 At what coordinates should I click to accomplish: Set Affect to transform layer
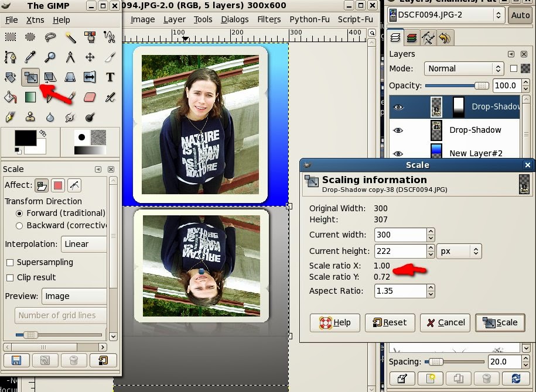tap(42, 185)
